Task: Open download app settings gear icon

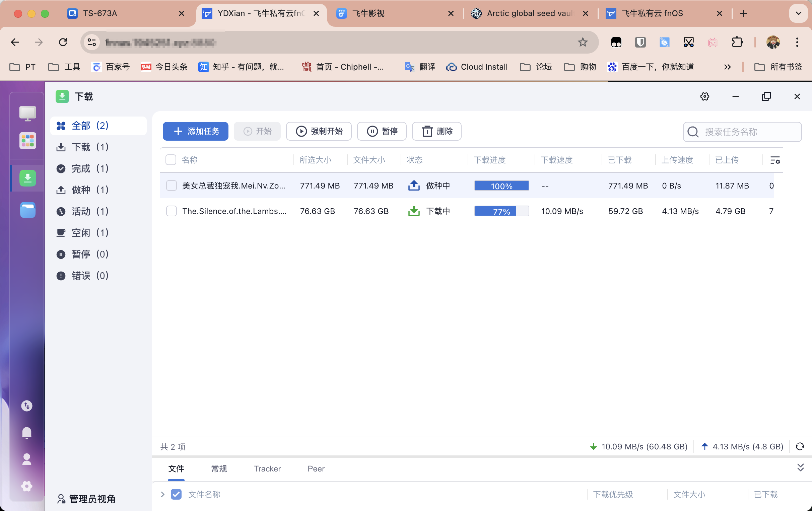Action: [704, 97]
